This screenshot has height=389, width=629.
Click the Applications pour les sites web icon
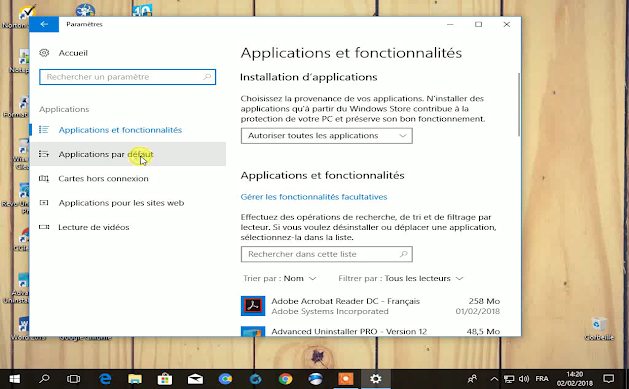pyautogui.click(x=44, y=203)
